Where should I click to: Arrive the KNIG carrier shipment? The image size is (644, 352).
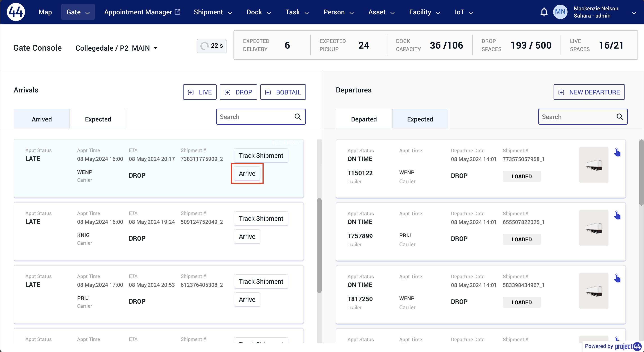(x=247, y=236)
